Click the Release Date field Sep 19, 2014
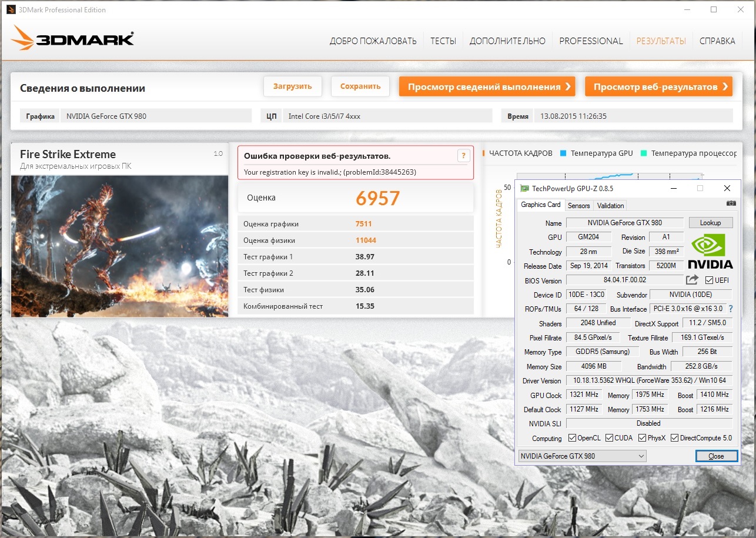The height and width of the screenshot is (538, 756). click(x=588, y=266)
